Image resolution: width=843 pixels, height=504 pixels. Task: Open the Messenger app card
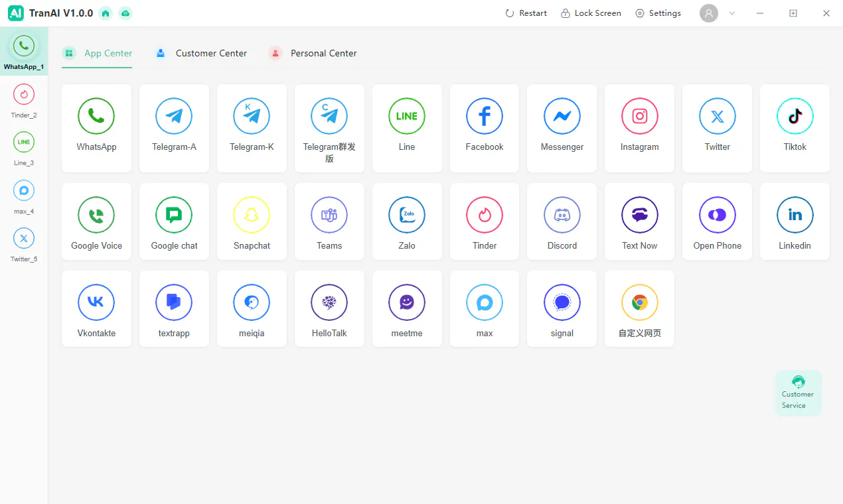coord(562,128)
